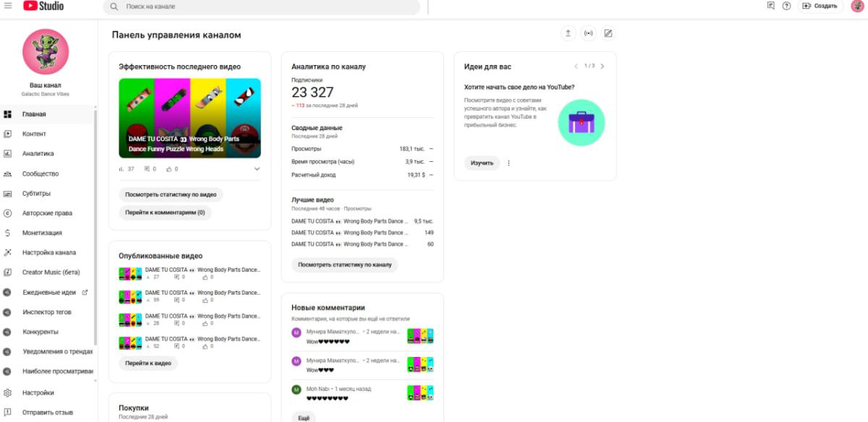Open the external link icon beside Ежедневные идеи
The height and width of the screenshot is (422, 868).
(x=85, y=292)
